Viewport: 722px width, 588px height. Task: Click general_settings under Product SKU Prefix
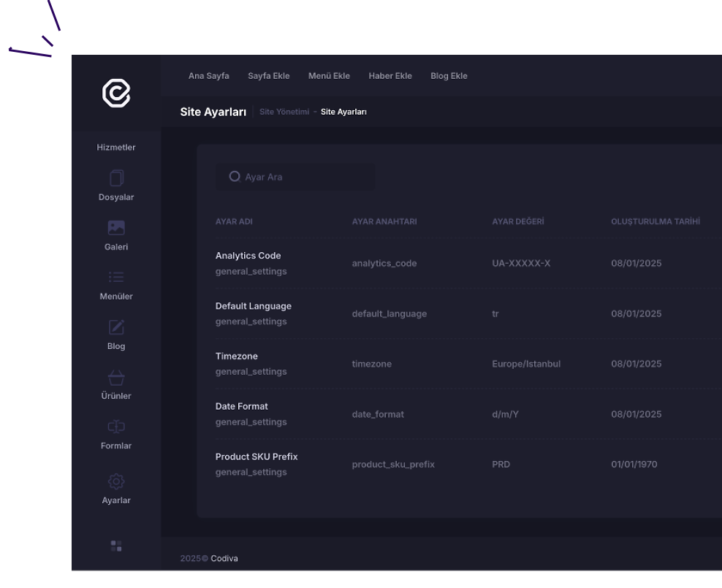pyautogui.click(x=251, y=472)
